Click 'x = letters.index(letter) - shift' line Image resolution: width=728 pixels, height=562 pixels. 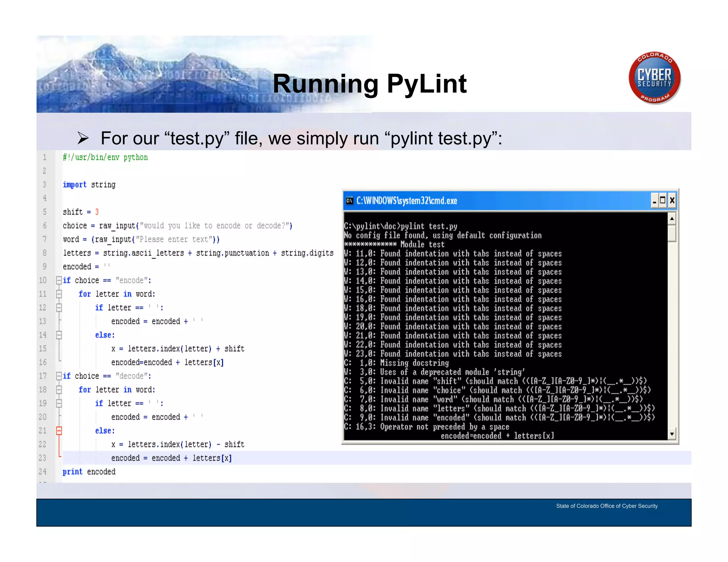(178, 444)
